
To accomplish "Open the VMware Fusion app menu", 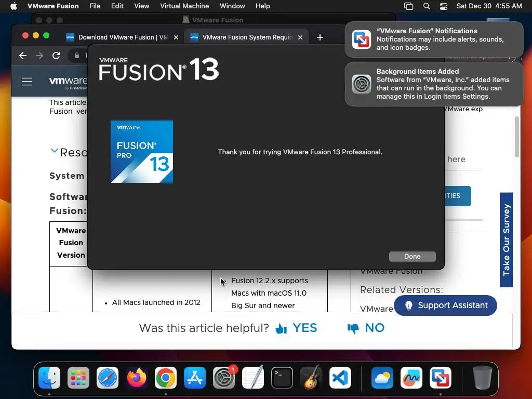I will [53, 6].
